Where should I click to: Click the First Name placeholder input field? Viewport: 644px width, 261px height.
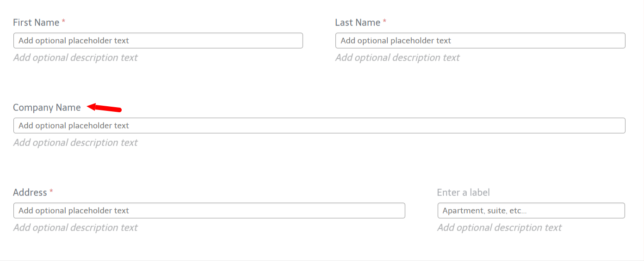158,41
